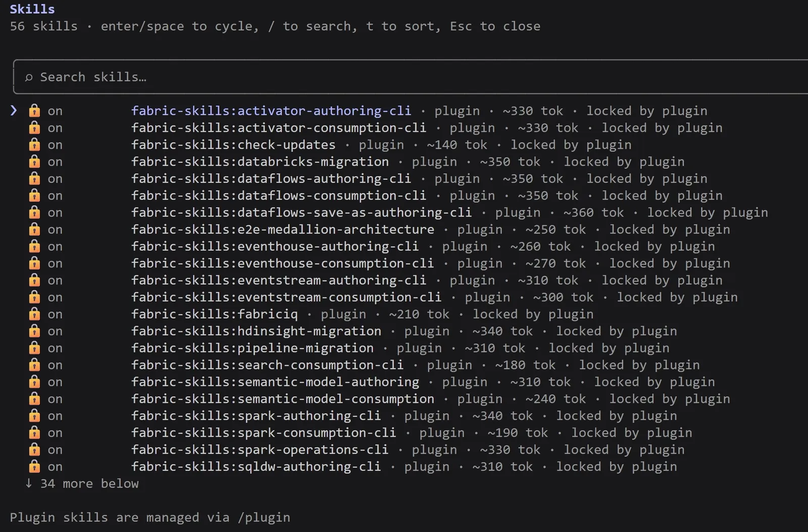Select the fabric-skills:spark-consumption-cli skill name
This screenshot has width=808, height=532.
pyautogui.click(x=264, y=433)
